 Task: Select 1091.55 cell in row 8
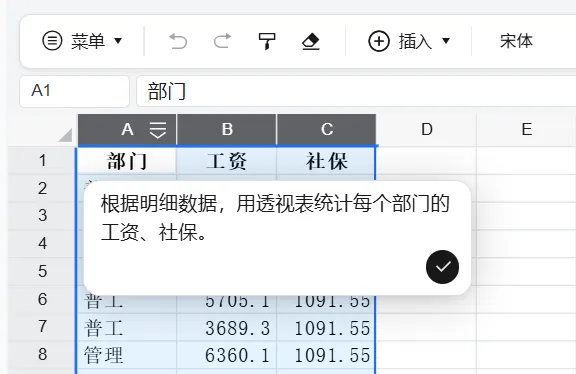326,355
